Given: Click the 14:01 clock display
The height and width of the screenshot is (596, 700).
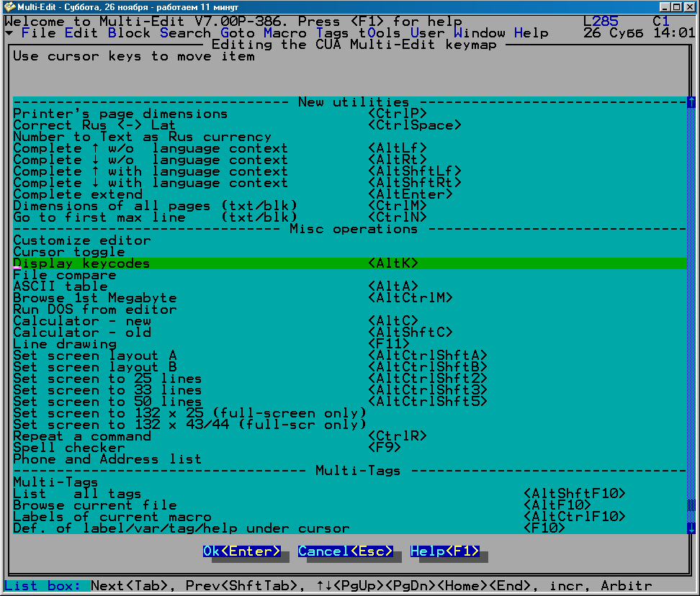Looking at the screenshot, I should 674,33.
